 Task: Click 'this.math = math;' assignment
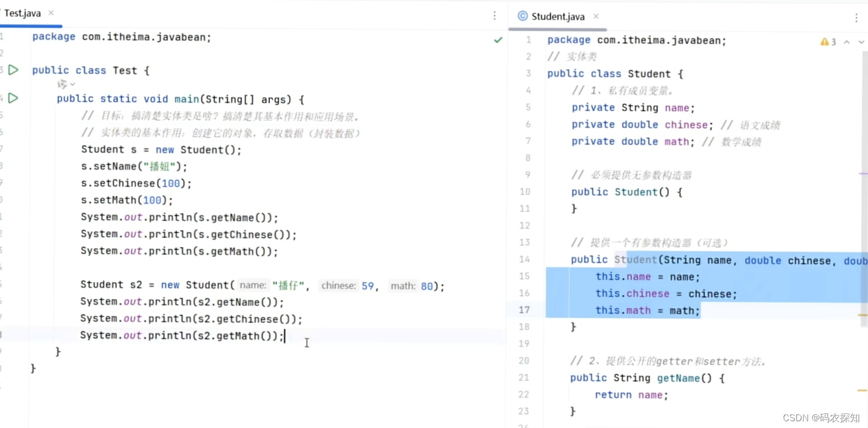(x=648, y=310)
